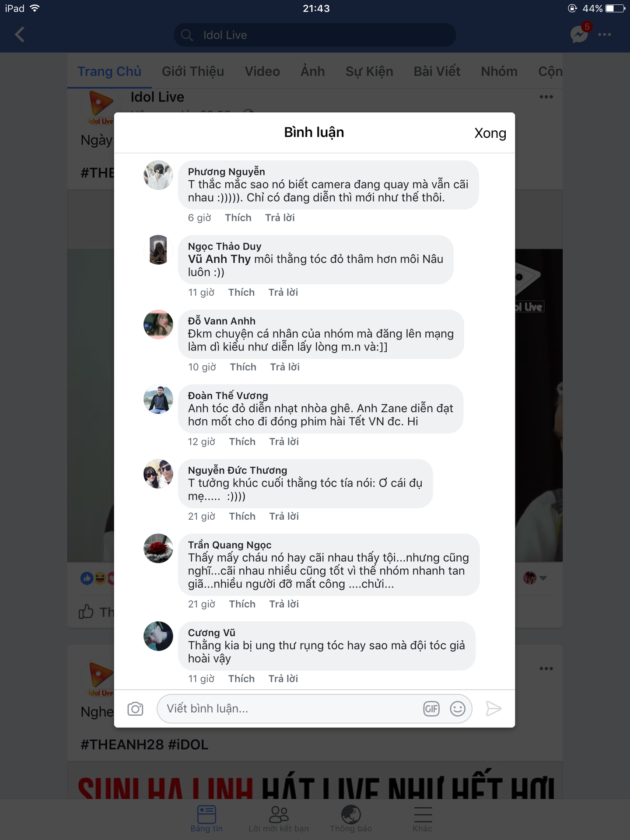
Task: Open the three-dot menu in top bar
Action: [605, 35]
